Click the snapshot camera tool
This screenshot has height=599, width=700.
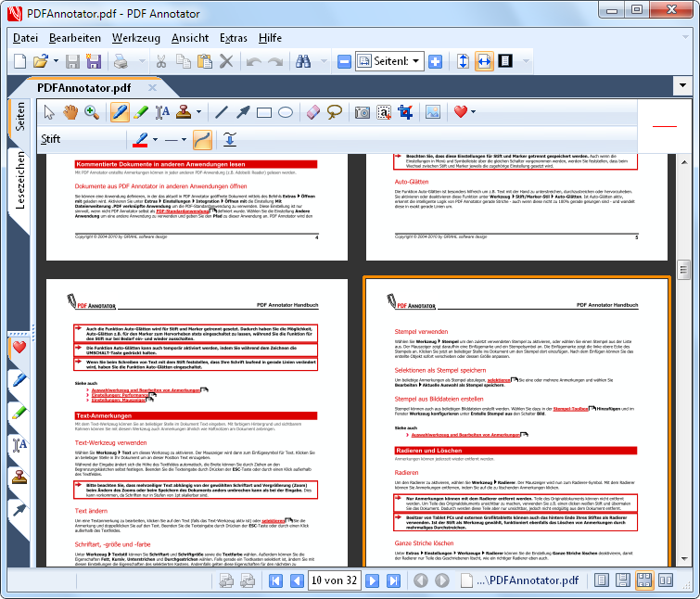coord(363,112)
